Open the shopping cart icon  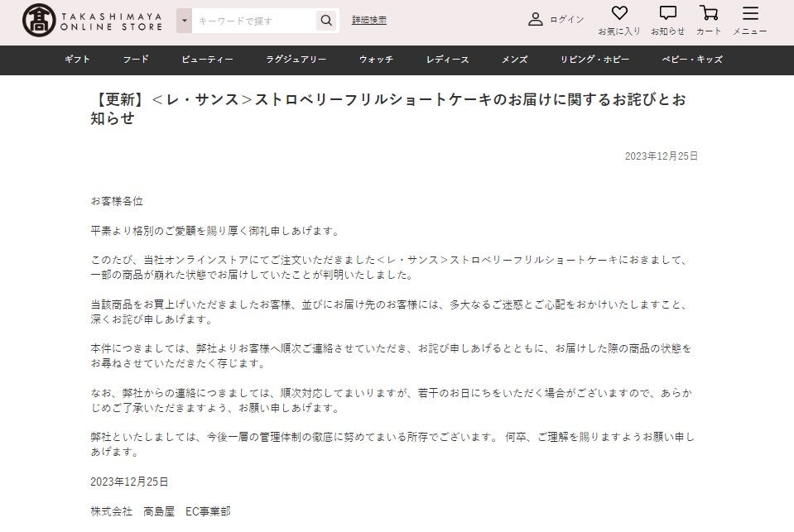709,13
